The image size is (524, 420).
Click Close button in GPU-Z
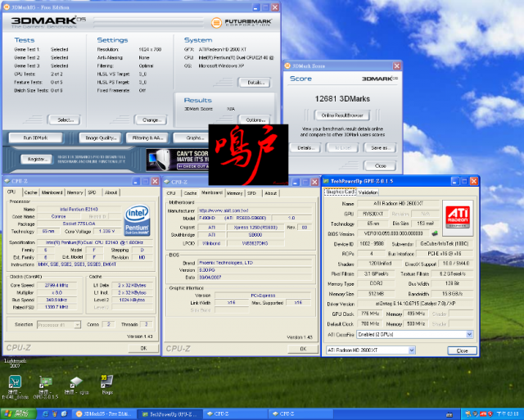462,350
